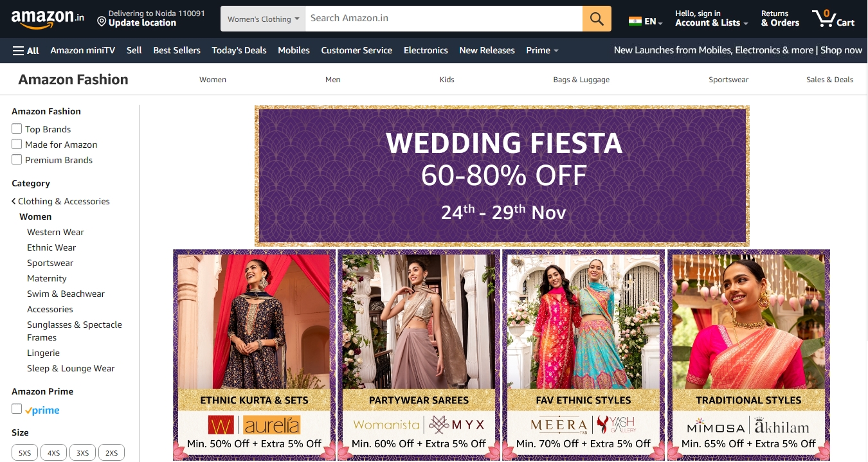Viewport: 868px width, 462px height.
Task: Expand the Women's Clothing search category dropdown
Action: [x=263, y=19]
